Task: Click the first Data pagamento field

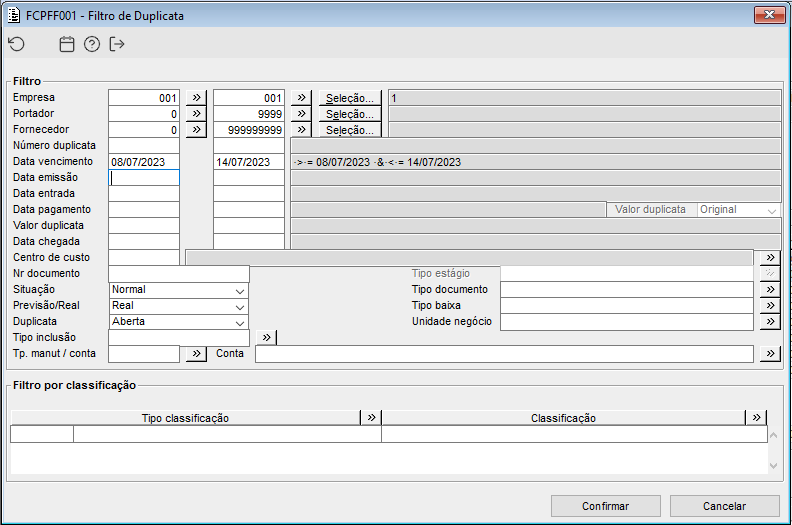Action: (x=144, y=210)
